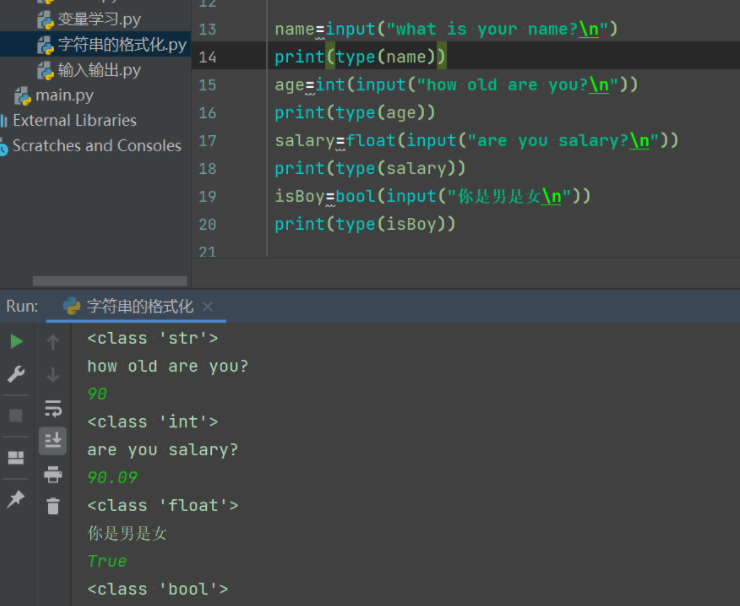Clear all console output with the trash icon

[x=53, y=506]
